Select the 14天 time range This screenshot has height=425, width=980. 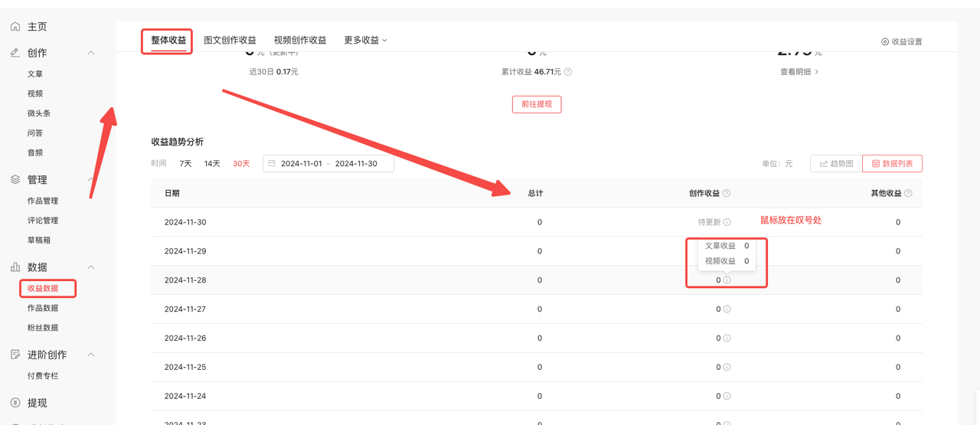[x=212, y=164]
